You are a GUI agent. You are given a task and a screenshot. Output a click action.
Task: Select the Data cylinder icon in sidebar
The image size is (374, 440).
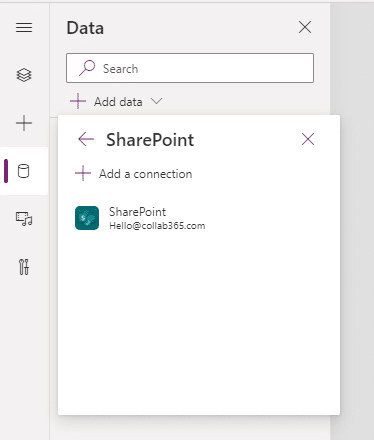tap(23, 171)
